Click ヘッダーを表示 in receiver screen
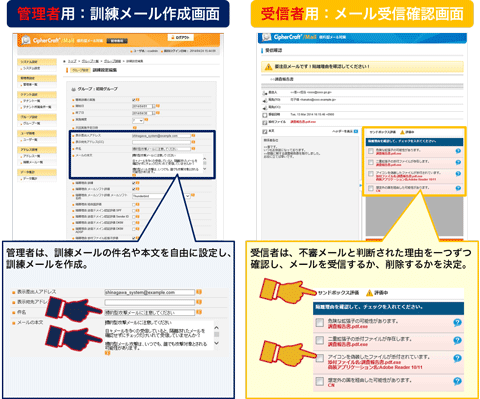 pos(342,132)
